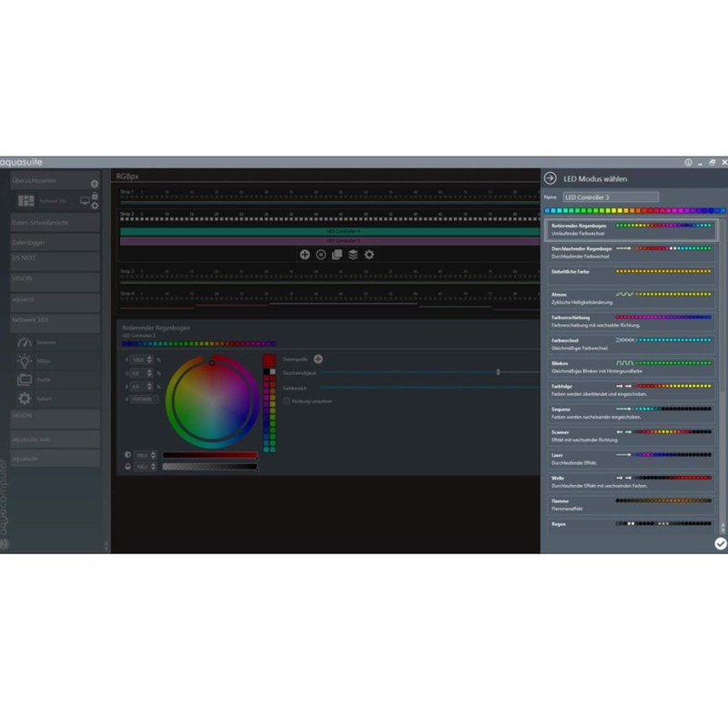This screenshot has height=728, width=728.
Task: Toggle the lock icon on the farbwerk 360 entry
Action: click(96, 195)
